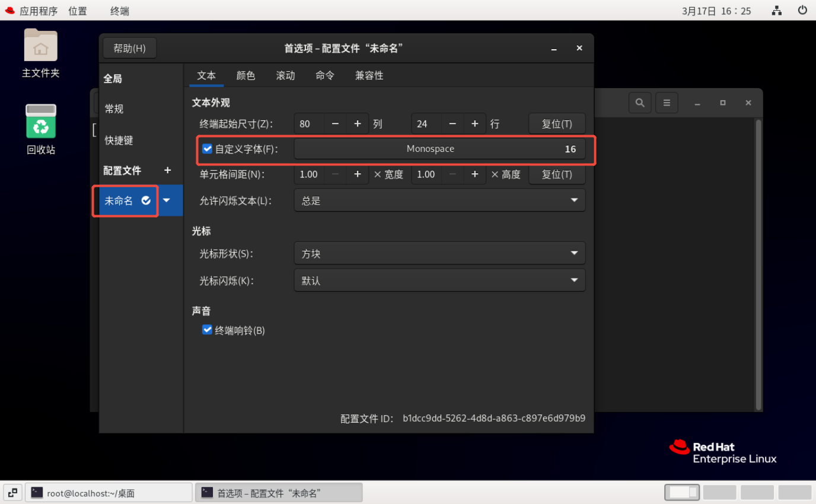Viewport: 816px width, 504px height.
Task: Switch to root@localhost:~/桌面 taskbar window
Action: click(109, 492)
